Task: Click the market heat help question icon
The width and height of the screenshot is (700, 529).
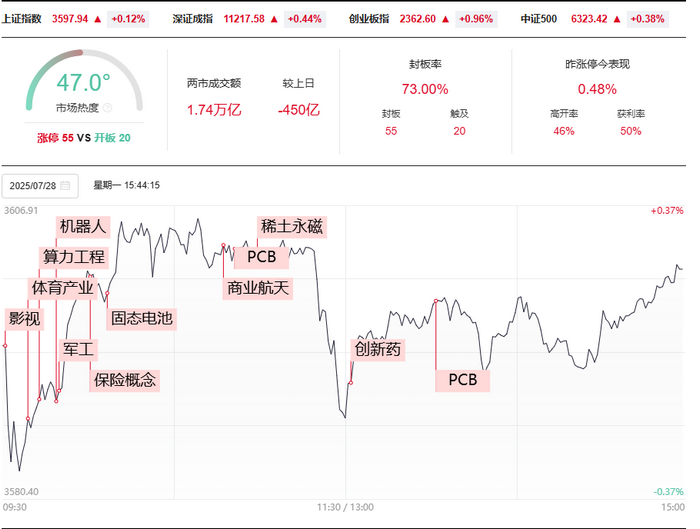Action: click(107, 108)
